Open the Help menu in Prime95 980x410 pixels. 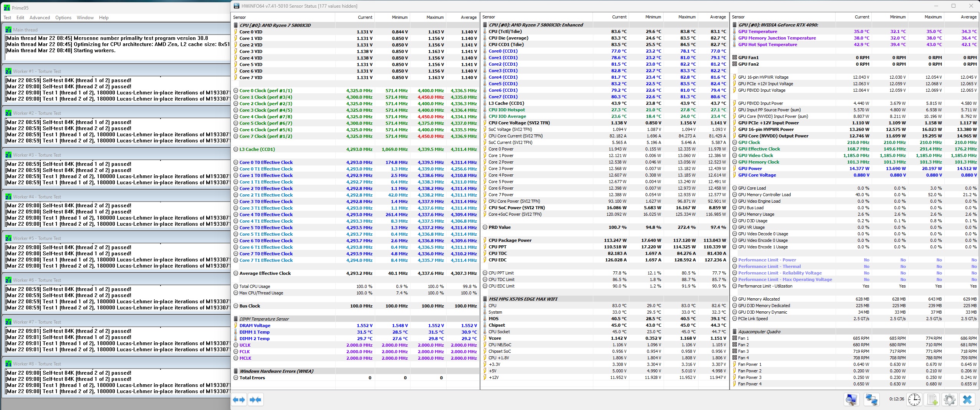click(x=104, y=18)
